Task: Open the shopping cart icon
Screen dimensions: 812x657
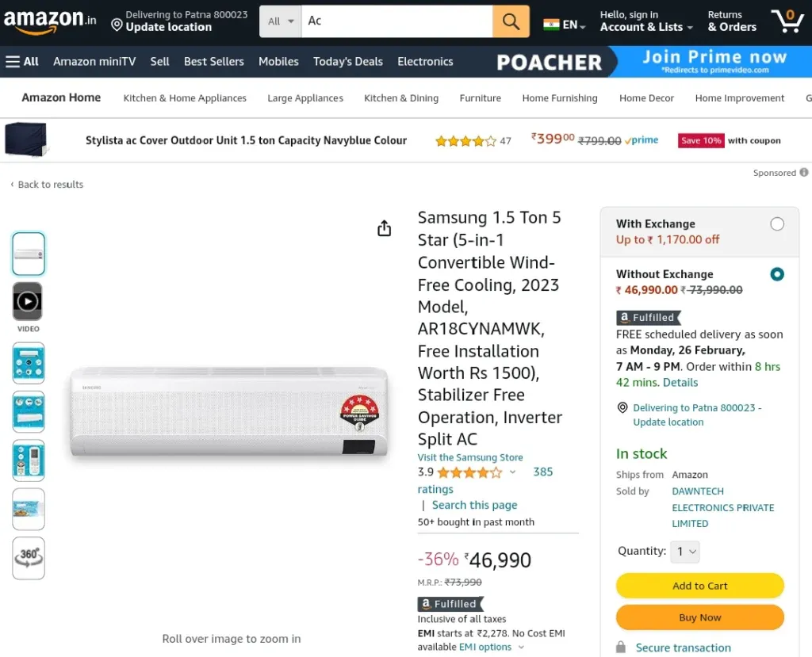Action: [787, 21]
